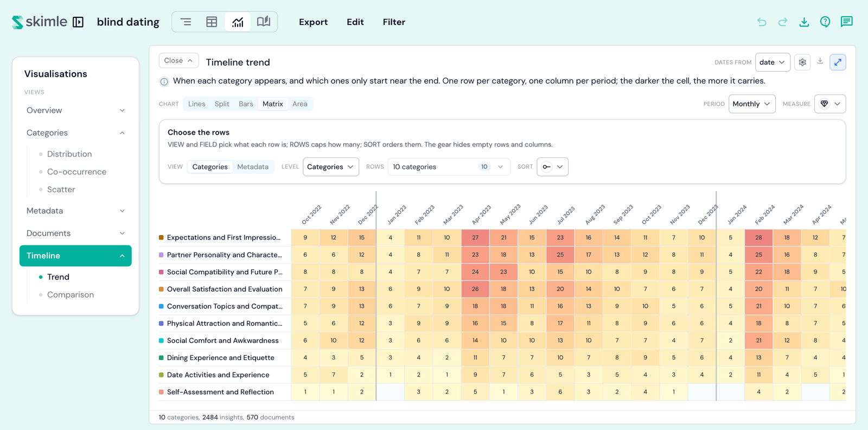Collapse the Categories section in sidebar
The image size is (868, 430).
click(x=75, y=132)
